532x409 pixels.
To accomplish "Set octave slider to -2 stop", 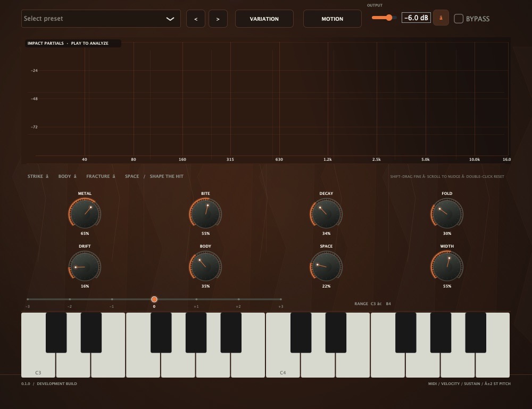I will [x=70, y=299].
